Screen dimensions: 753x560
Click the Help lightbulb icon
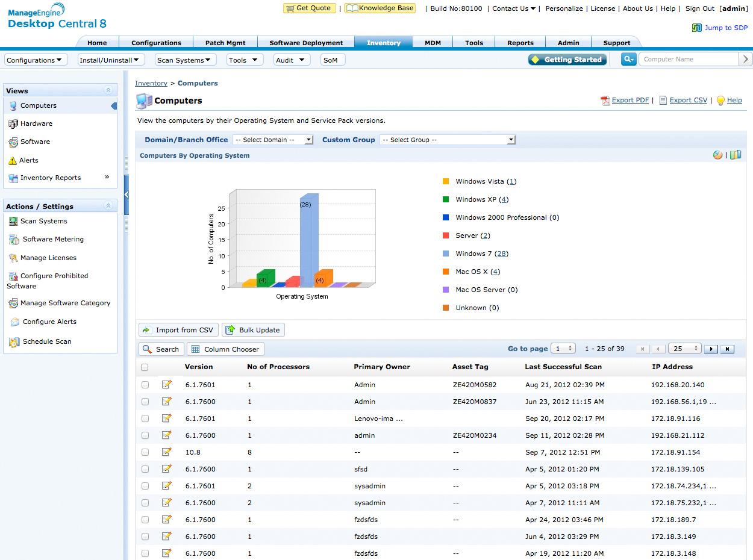pos(720,101)
